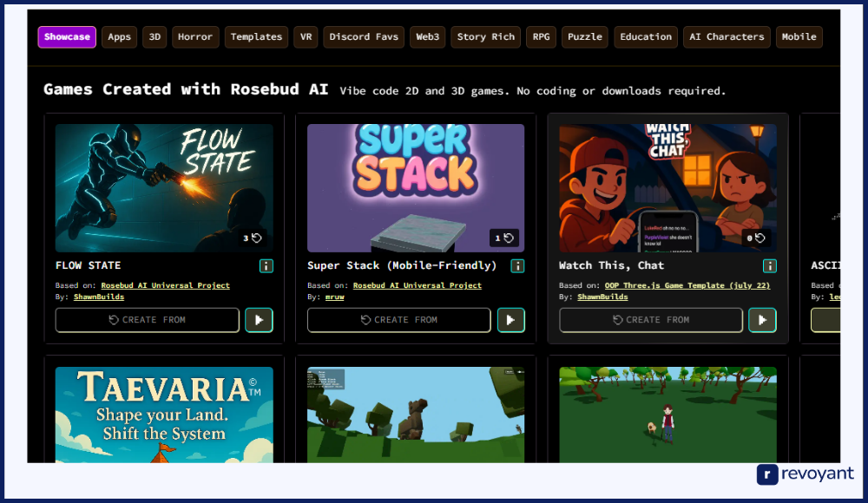Switch to the Puzzle category
The width and height of the screenshot is (868, 503).
(x=584, y=37)
